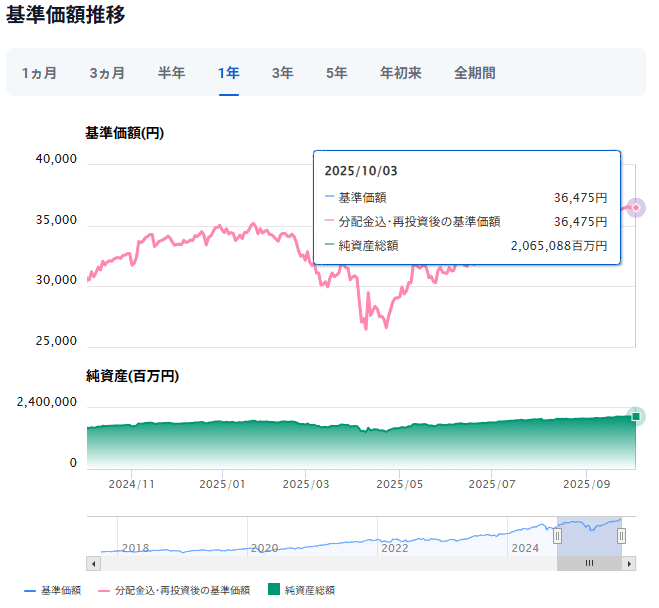This screenshot has height=608, width=659.
Task: Select the 3年 period tab
Action: 282,73
